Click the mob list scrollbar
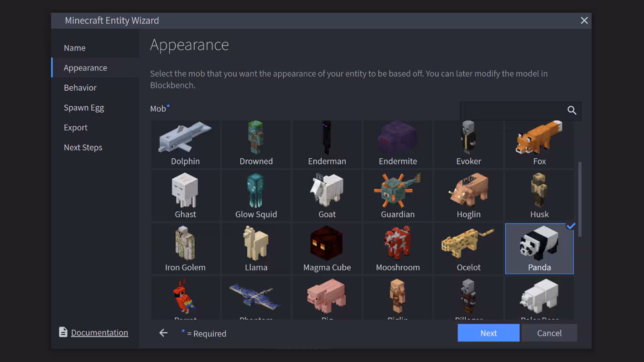 pyautogui.click(x=580, y=199)
